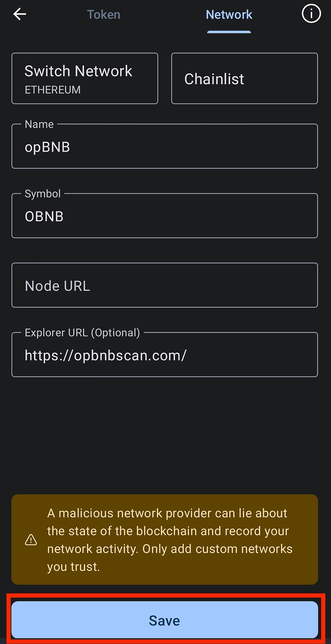Save the custom network
Screen dimensions: 331x644
164,620
